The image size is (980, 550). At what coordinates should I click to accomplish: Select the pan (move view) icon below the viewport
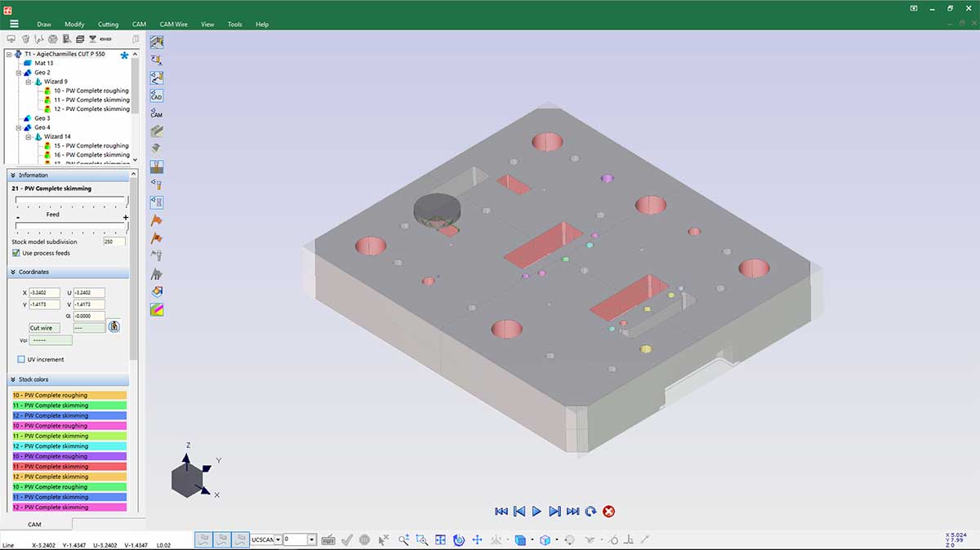point(477,539)
